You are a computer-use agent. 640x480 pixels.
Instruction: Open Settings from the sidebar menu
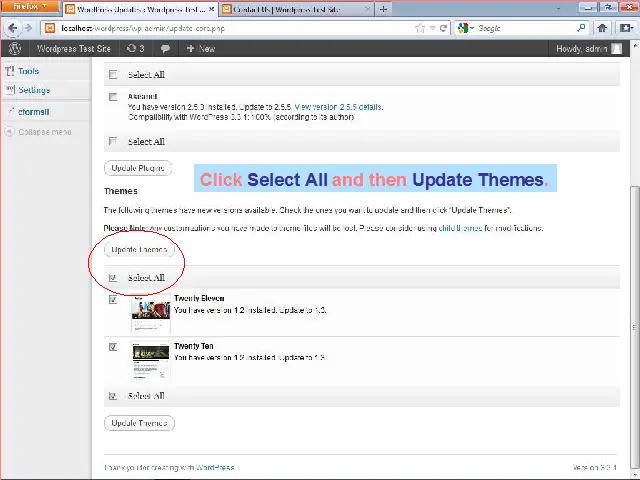pyautogui.click(x=33, y=90)
